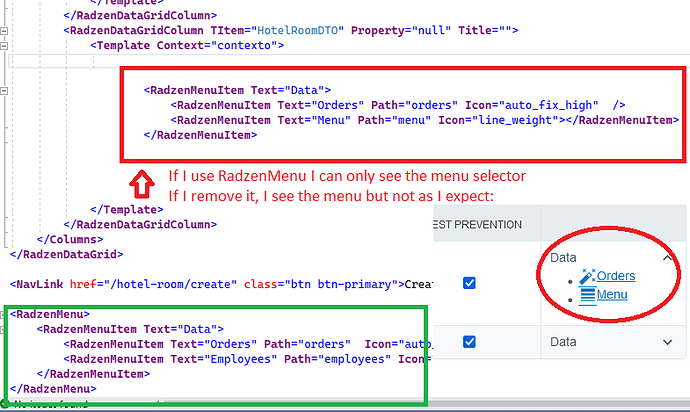Collapse the expanded Data menu with up chevron
Viewport: 690px width, 412px height.
click(x=667, y=258)
